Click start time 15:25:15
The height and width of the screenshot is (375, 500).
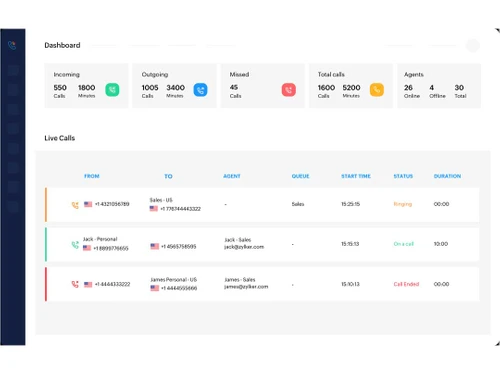click(350, 204)
